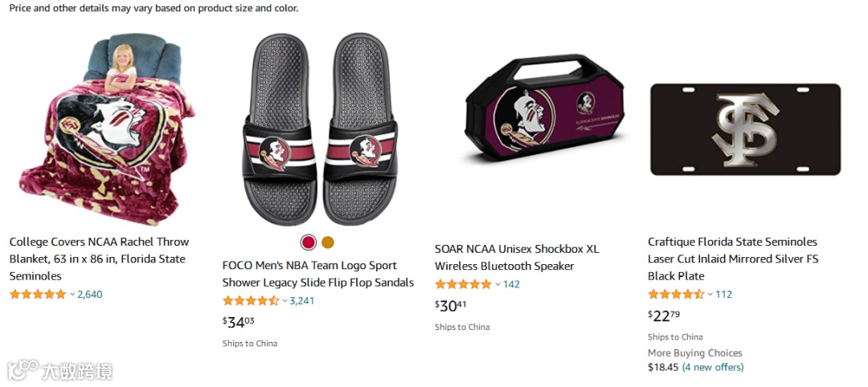This screenshot has width=868, height=387.
Task: Open the 4 new offers link
Action: pos(713,367)
